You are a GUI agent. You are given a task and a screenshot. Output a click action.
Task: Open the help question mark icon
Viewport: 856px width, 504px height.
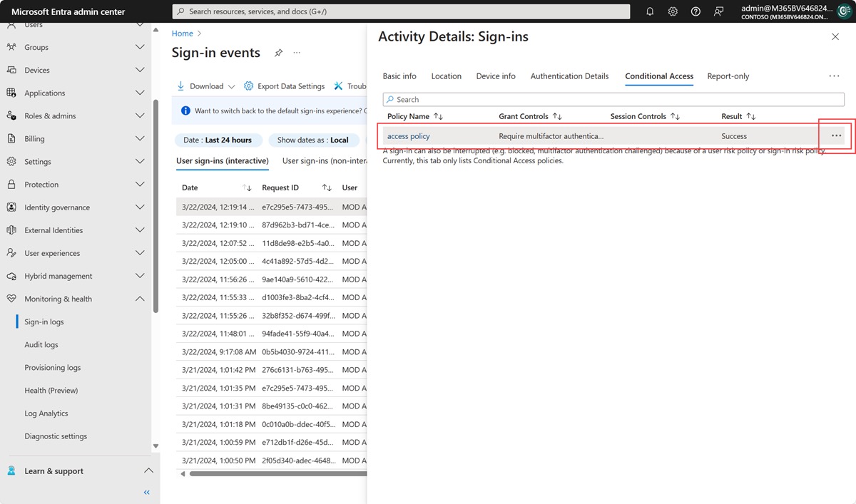[x=695, y=11]
